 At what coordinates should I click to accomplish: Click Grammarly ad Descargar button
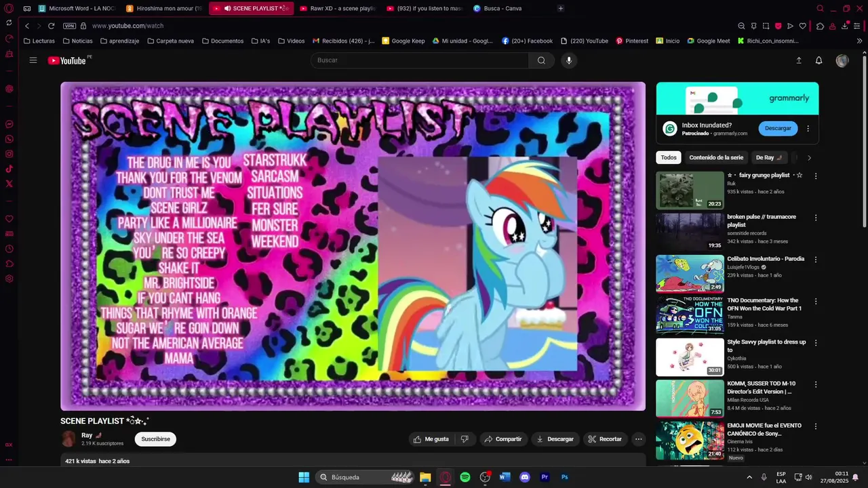[778, 129]
